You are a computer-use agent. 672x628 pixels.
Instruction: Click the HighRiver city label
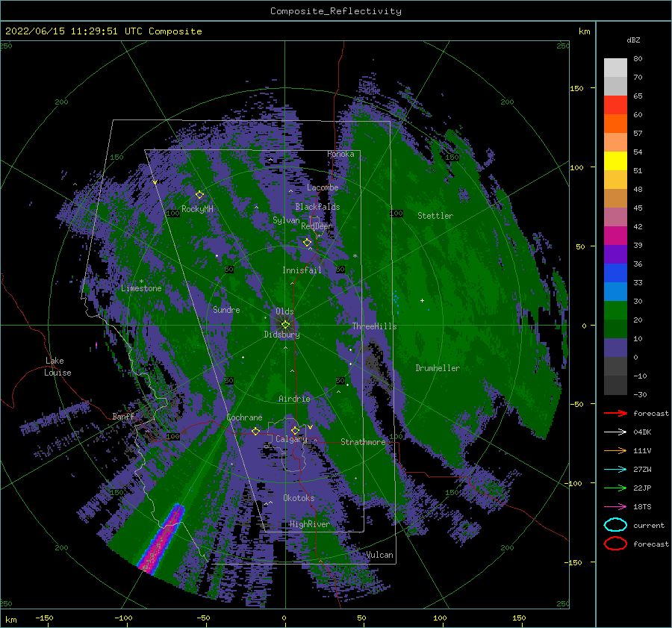pos(309,524)
